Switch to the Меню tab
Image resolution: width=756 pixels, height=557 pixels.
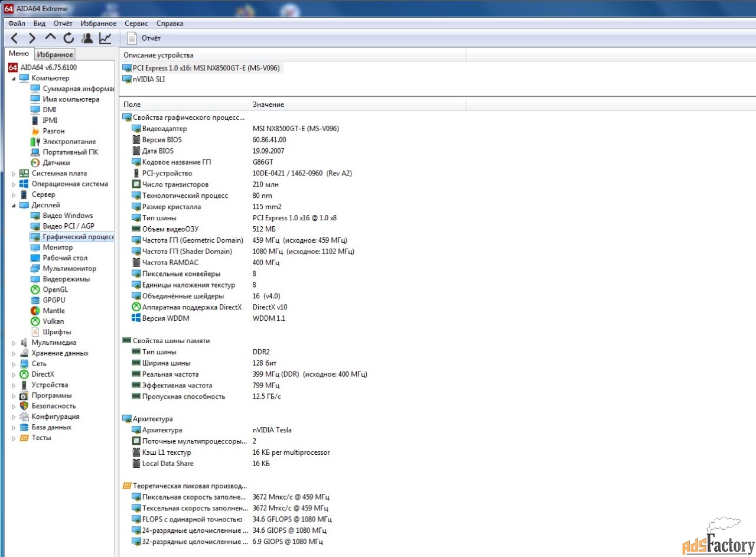pos(19,54)
